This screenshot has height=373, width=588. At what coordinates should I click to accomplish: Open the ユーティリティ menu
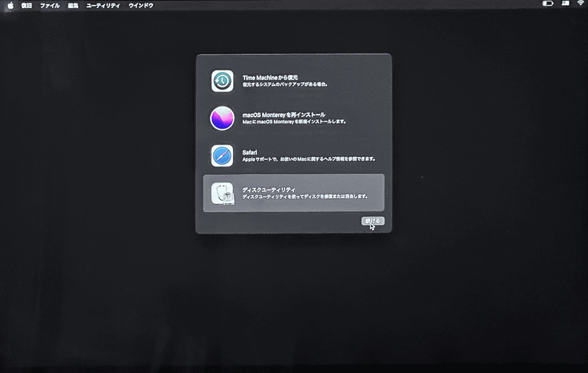point(103,6)
